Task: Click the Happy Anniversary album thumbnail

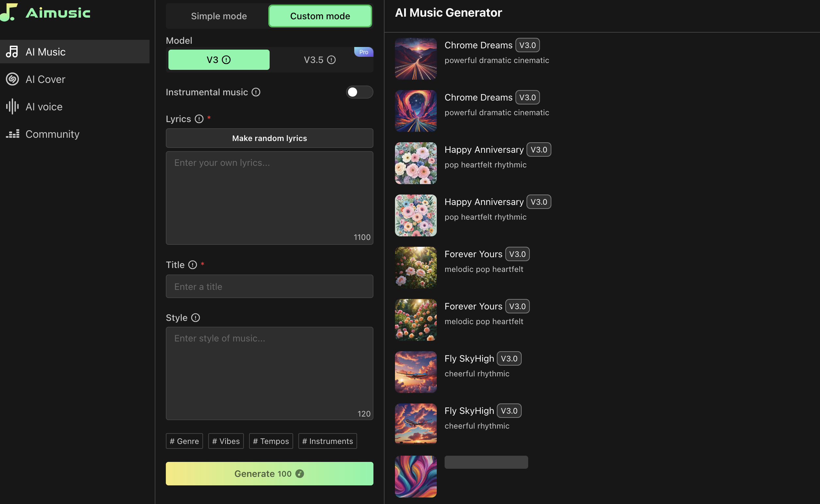Action: pos(416,163)
